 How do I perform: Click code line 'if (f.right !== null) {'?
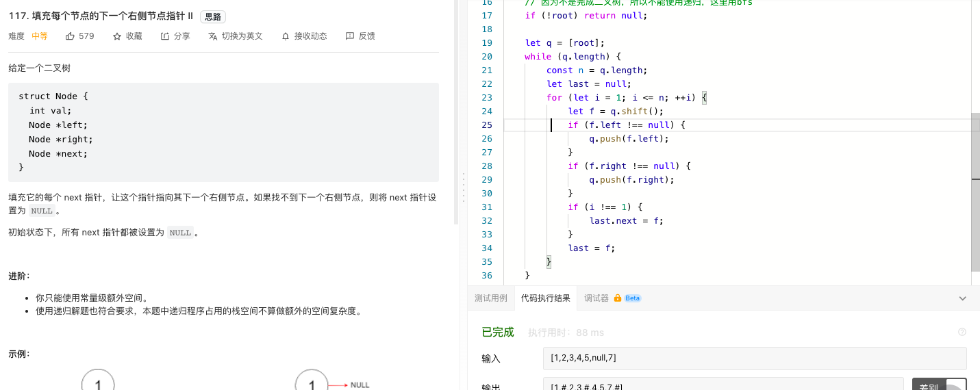tap(629, 166)
